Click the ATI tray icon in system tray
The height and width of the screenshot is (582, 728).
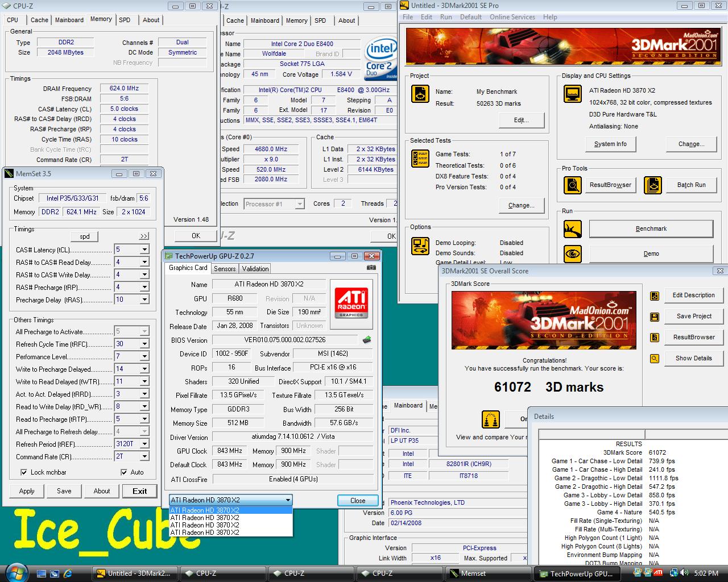pyautogui.click(x=658, y=573)
